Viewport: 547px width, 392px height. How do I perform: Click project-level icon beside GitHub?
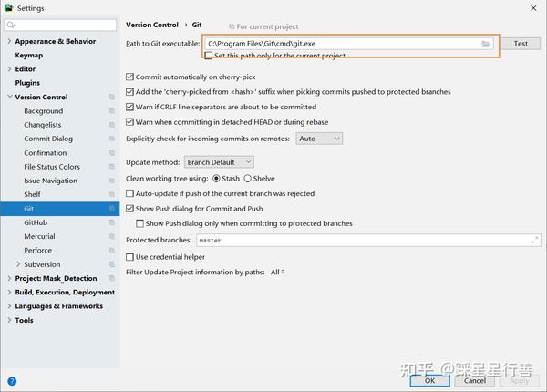(111, 222)
